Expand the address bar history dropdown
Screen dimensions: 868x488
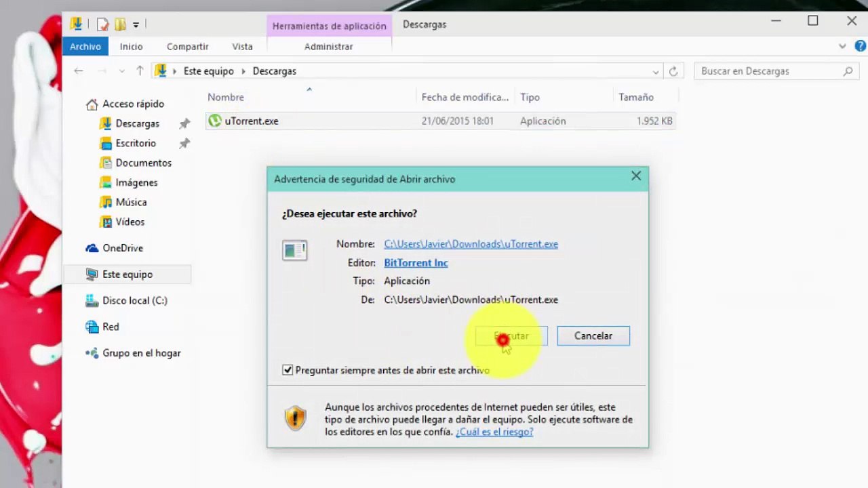pyautogui.click(x=656, y=71)
